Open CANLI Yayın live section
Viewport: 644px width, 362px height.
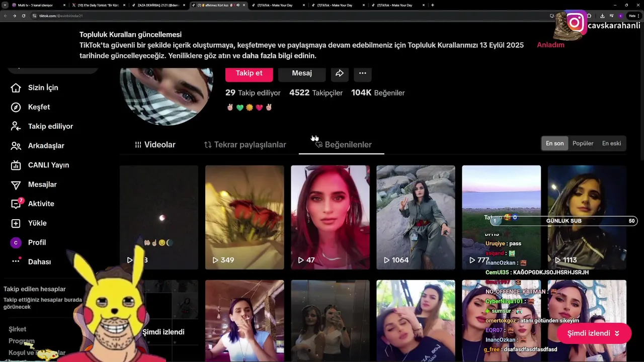(x=40, y=165)
